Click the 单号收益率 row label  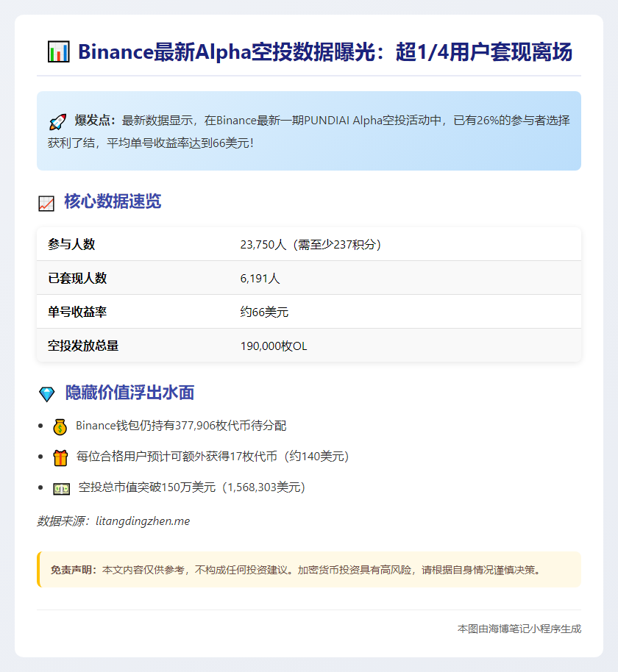pos(77,312)
